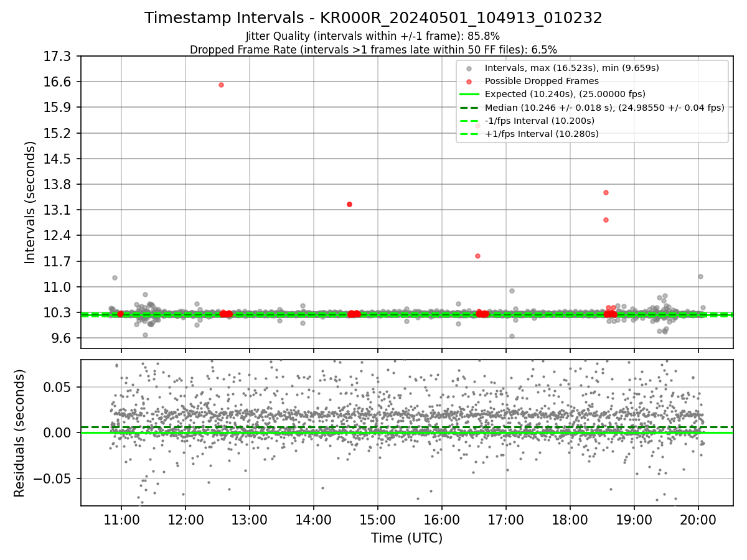Select the red point near 11.85s after 16:30
This screenshot has width=747, height=560.
coord(477,256)
